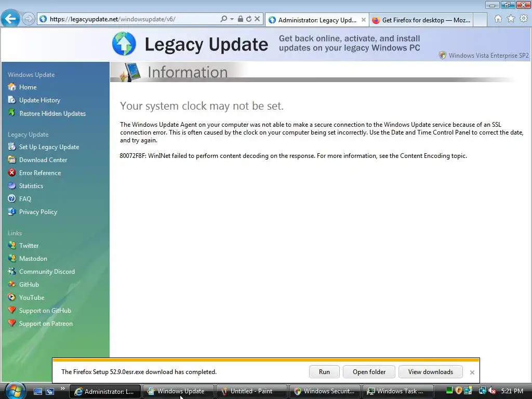Screen dimensions: 532x399
Task: Click the YouTube icon
Action: point(12,297)
